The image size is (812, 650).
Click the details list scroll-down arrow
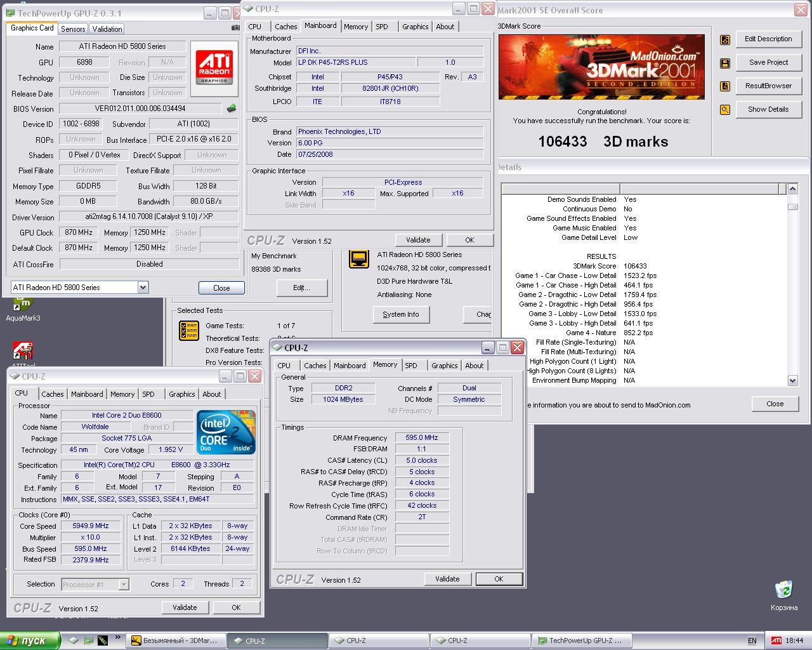pyautogui.click(x=792, y=380)
